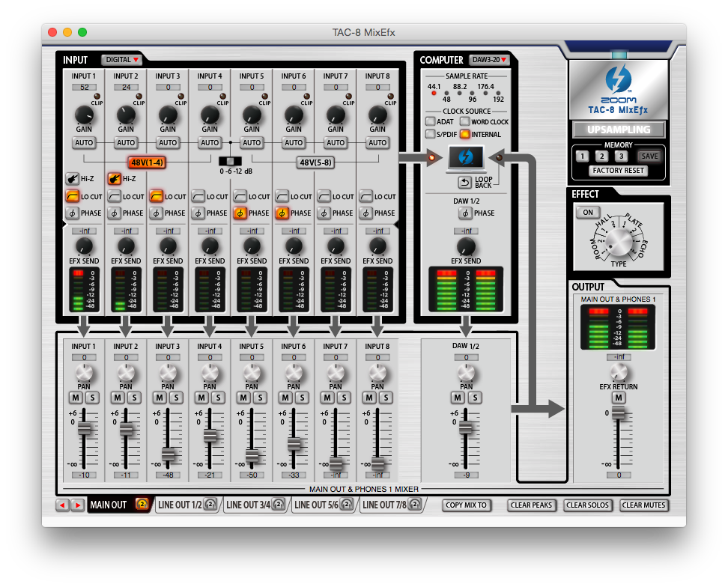Mute the EFX RETURN output
Image resolution: width=728 pixels, height=587 pixels.
[x=619, y=398]
